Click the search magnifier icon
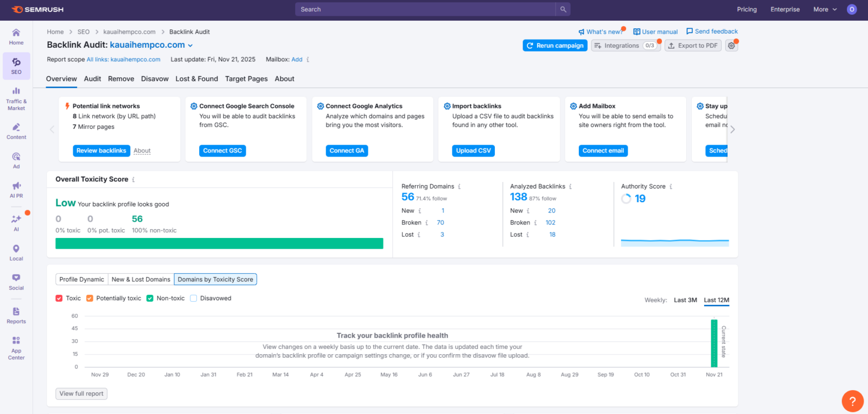 coord(563,9)
